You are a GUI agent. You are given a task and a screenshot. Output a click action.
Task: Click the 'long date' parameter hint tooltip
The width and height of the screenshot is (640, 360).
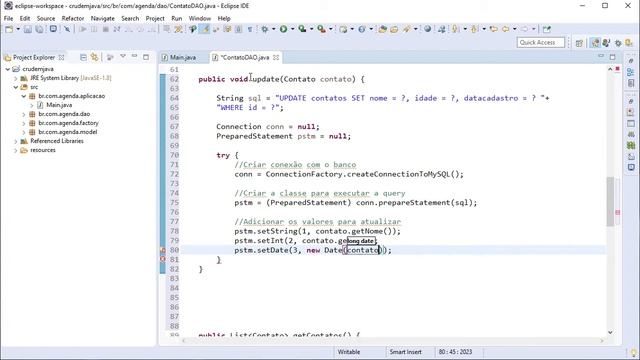click(x=361, y=241)
